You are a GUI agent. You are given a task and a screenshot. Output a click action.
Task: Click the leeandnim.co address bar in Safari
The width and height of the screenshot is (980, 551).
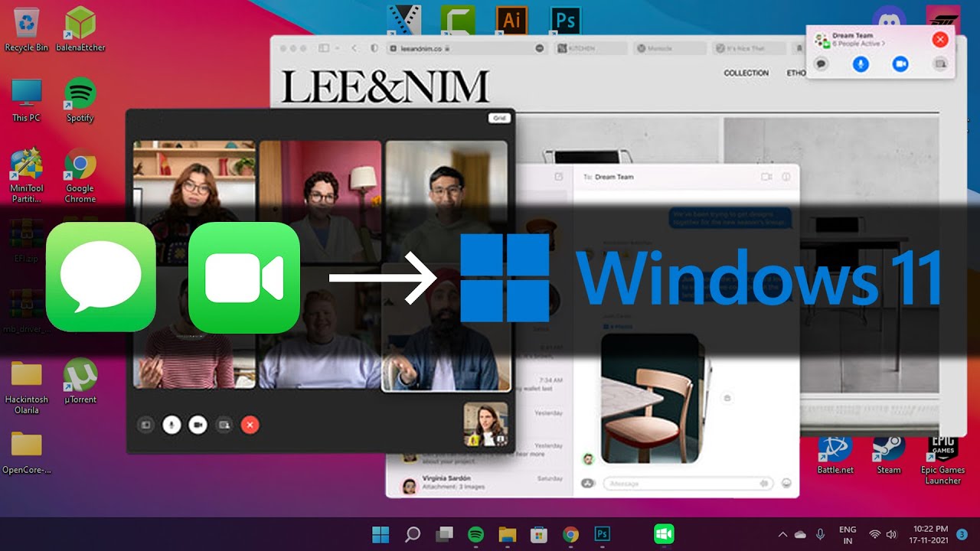pos(465,48)
